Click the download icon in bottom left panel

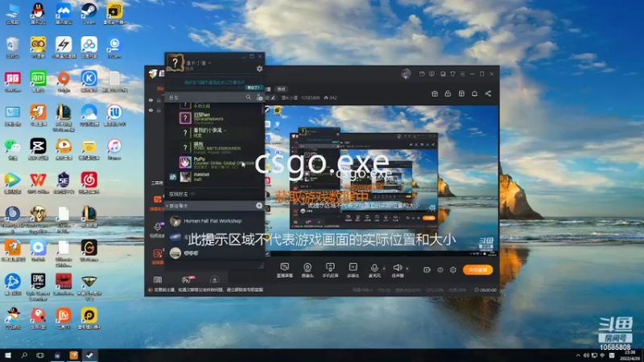point(214,280)
